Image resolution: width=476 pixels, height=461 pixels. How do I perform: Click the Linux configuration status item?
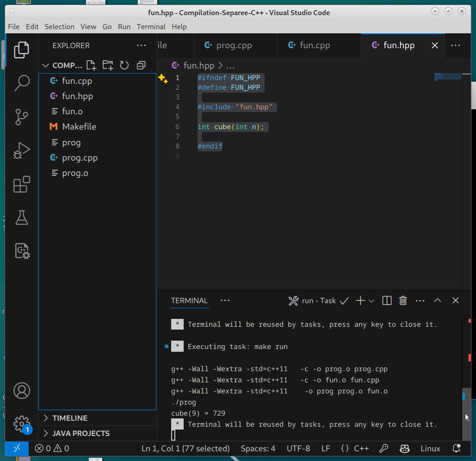[x=430, y=448]
